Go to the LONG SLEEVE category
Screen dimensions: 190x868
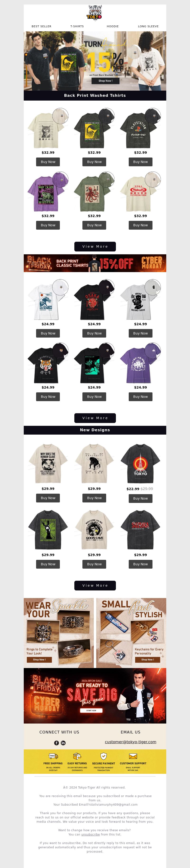pyautogui.click(x=148, y=26)
